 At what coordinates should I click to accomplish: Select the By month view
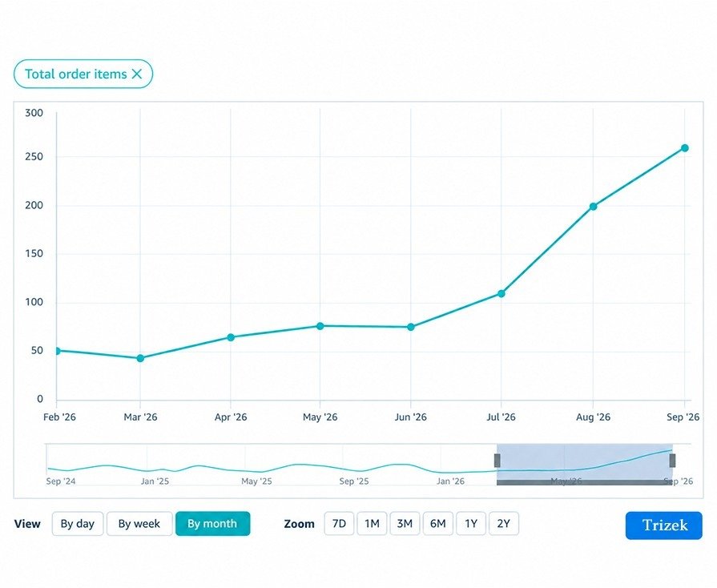pyautogui.click(x=212, y=524)
